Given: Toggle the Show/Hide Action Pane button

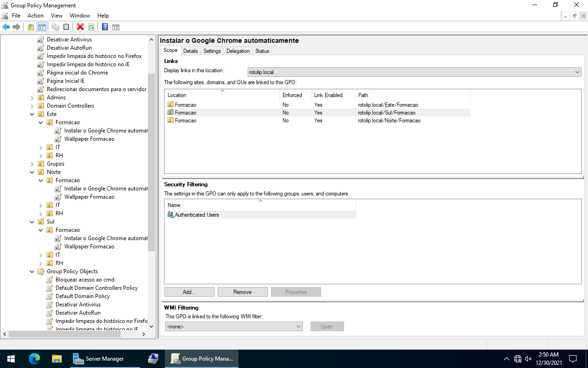Looking at the screenshot, I should pyautogui.click(x=116, y=27).
